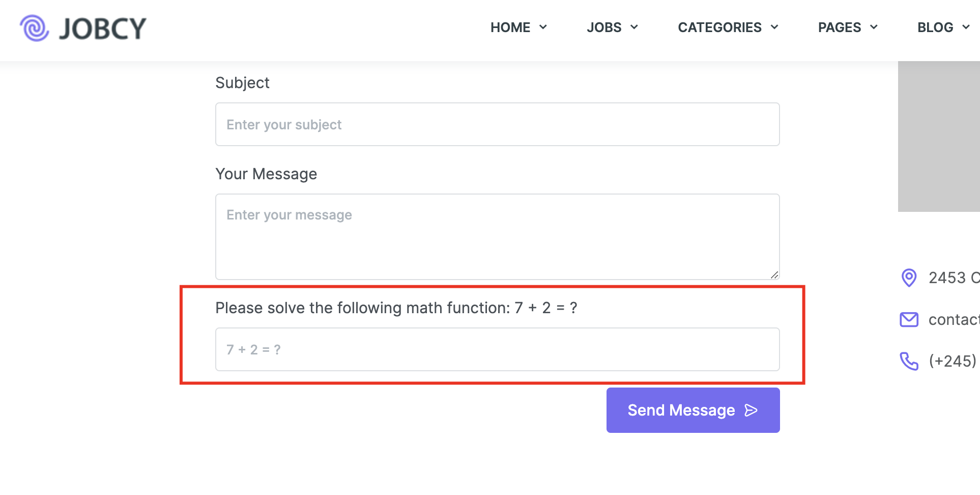Expand the Jobs dropdown chevron

(x=634, y=27)
